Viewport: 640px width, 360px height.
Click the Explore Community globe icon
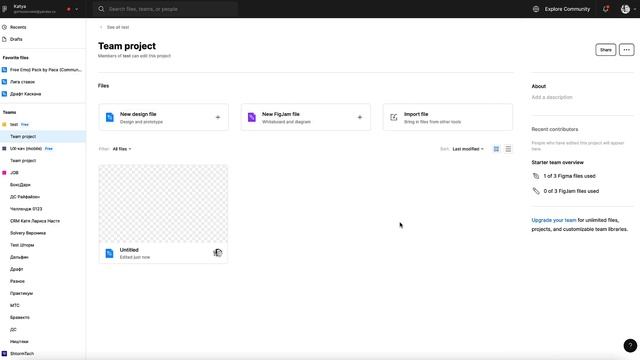pos(536,9)
